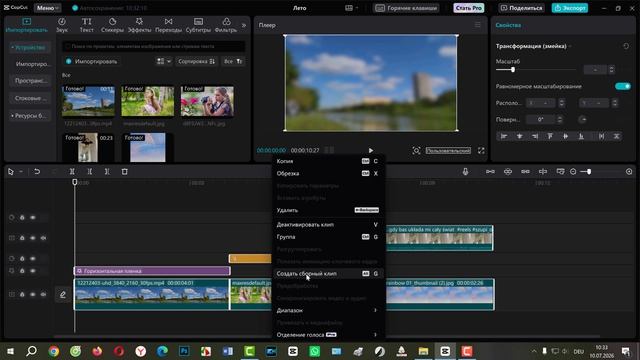Click the girl with camera media thumbnail
Image resolution: width=640 pixels, height=360 pixels.
pos(207,101)
